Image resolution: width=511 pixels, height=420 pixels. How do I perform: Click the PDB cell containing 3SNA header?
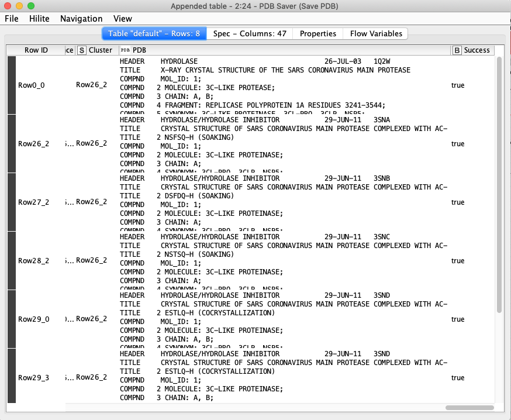[x=284, y=144]
